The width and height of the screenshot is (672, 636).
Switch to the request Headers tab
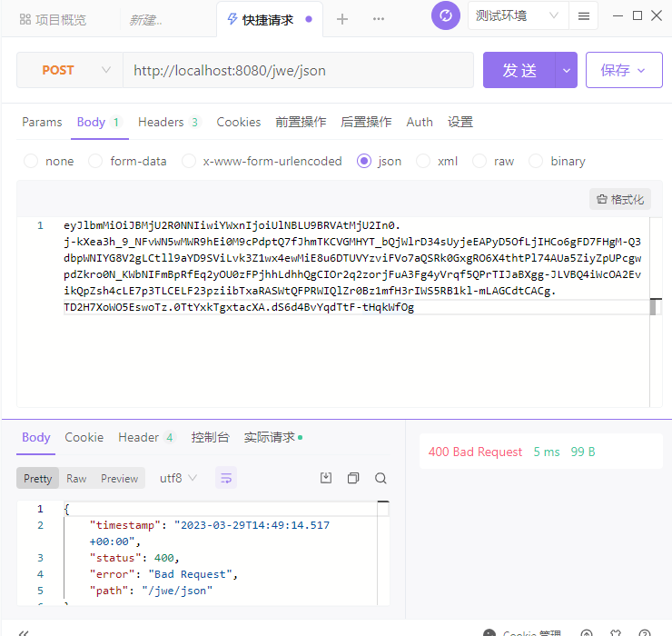[x=169, y=123]
